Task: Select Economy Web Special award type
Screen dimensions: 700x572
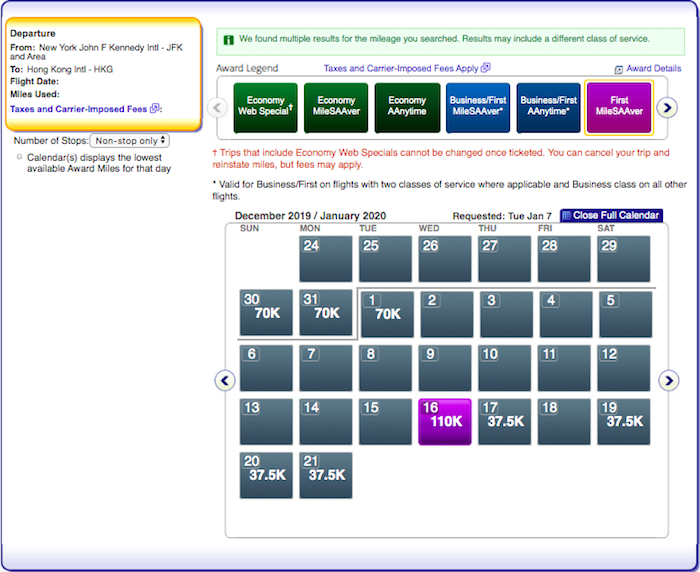Action: (x=265, y=108)
